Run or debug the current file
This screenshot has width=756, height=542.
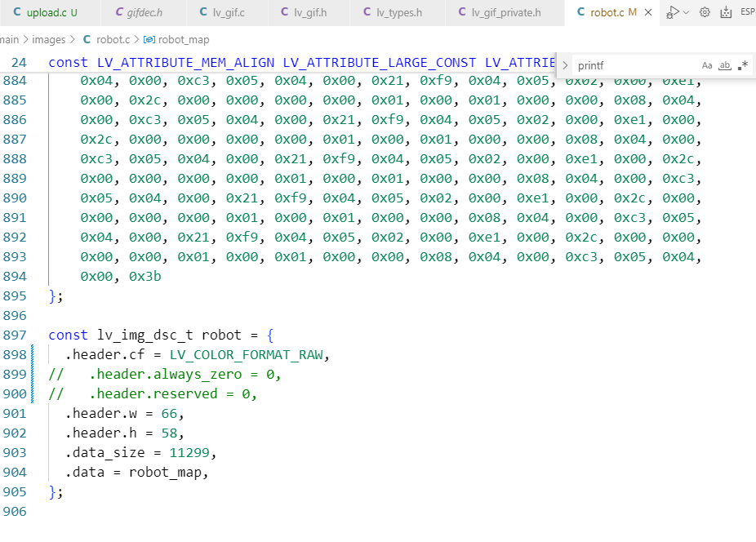coord(672,12)
